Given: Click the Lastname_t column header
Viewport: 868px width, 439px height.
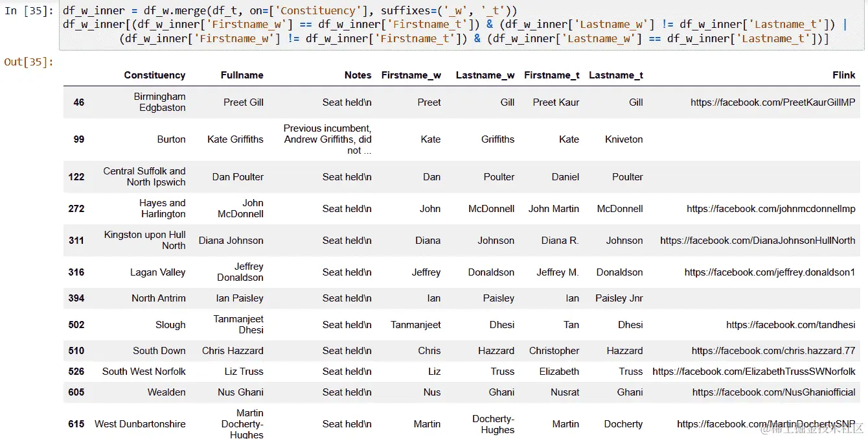Looking at the screenshot, I should [x=616, y=75].
